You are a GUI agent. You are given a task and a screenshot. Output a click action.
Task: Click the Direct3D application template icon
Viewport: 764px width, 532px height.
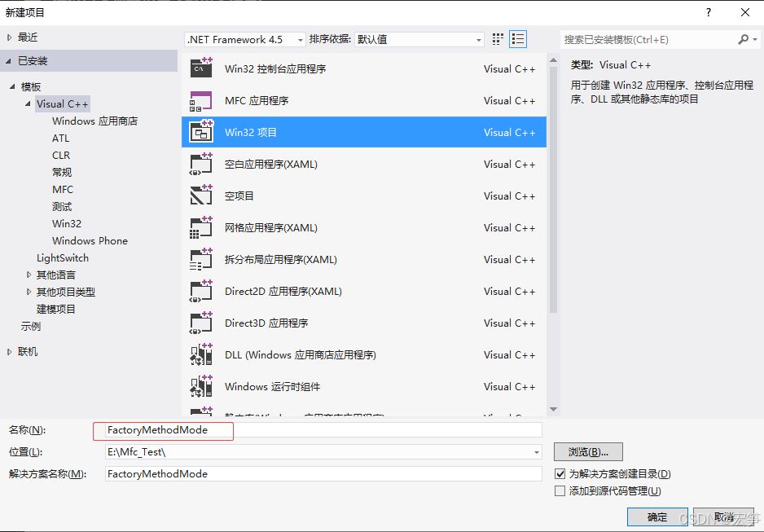click(x=201, y=323)
